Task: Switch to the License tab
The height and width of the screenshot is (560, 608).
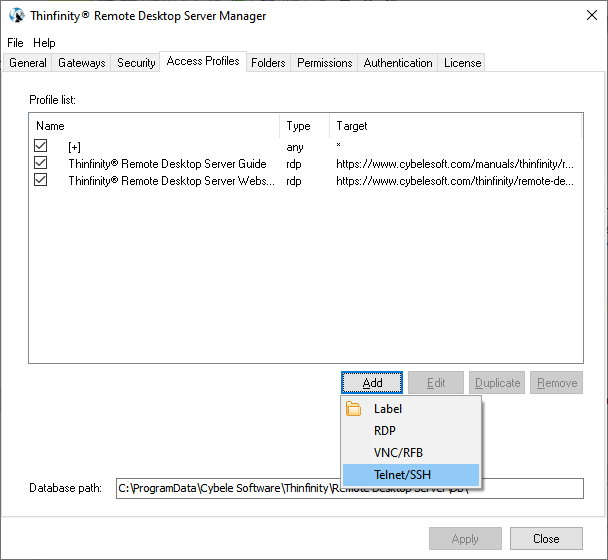Action: [462, 63]
